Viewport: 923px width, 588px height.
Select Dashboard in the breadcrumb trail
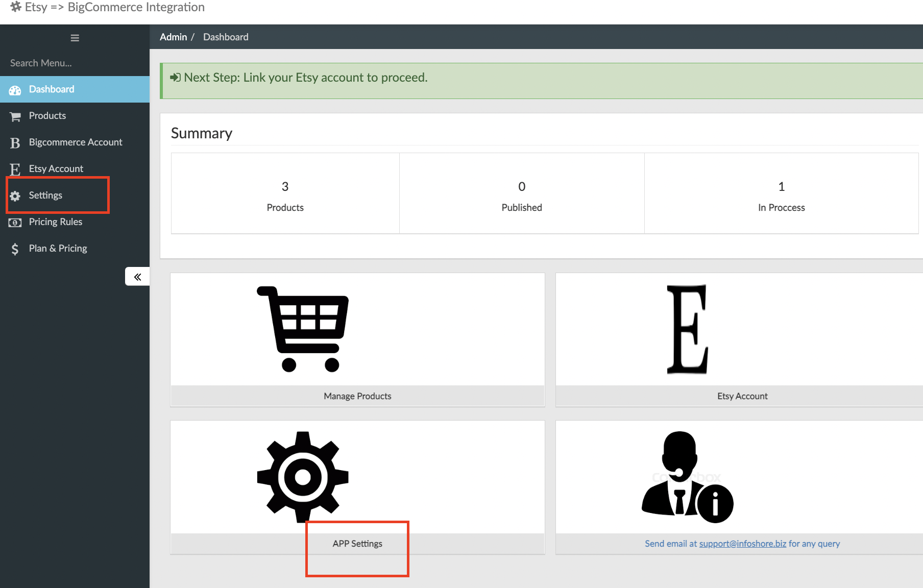click(x=226, y=37)
